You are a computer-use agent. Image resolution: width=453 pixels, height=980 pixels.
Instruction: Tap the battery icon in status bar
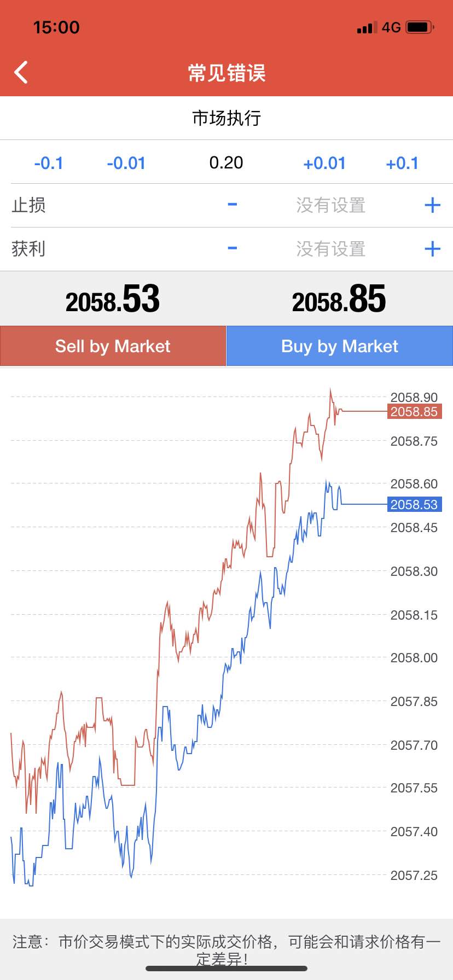[420, 27]
